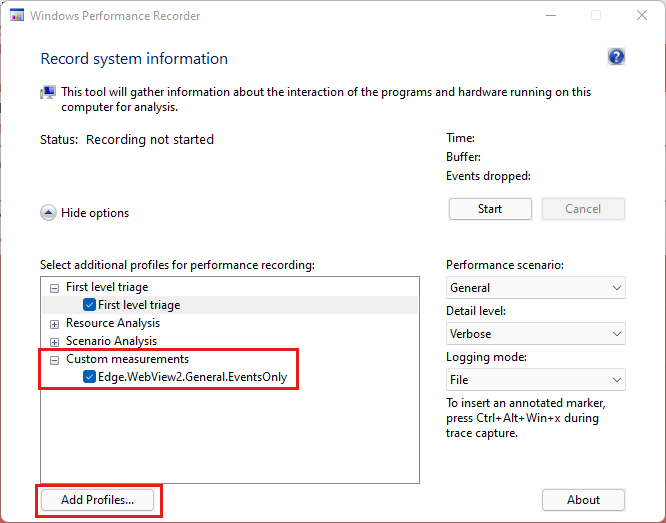Open the Detail level dropdown
666x523 pixels.
[x=536, y=334]
